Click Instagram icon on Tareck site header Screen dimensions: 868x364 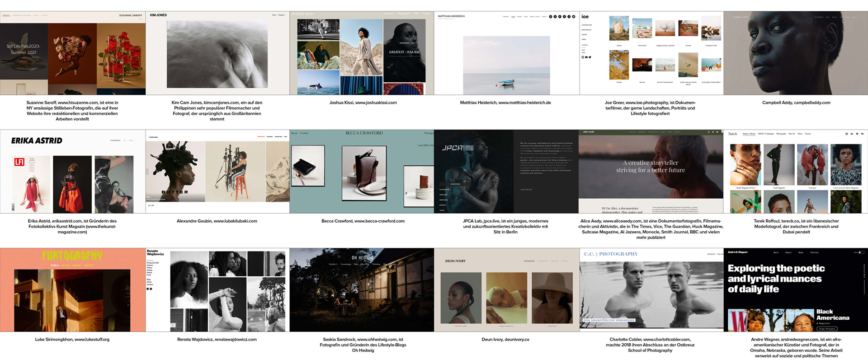[x=847, y=134]
